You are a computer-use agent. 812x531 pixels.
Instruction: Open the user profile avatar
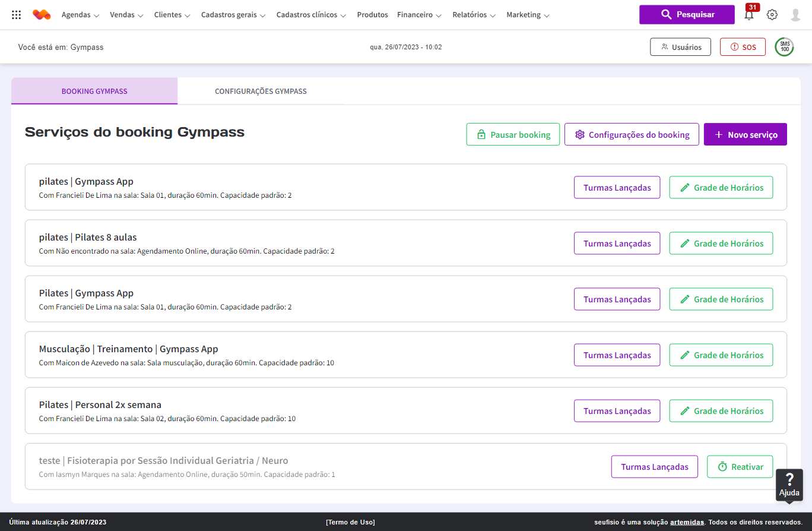coord(796,15)
